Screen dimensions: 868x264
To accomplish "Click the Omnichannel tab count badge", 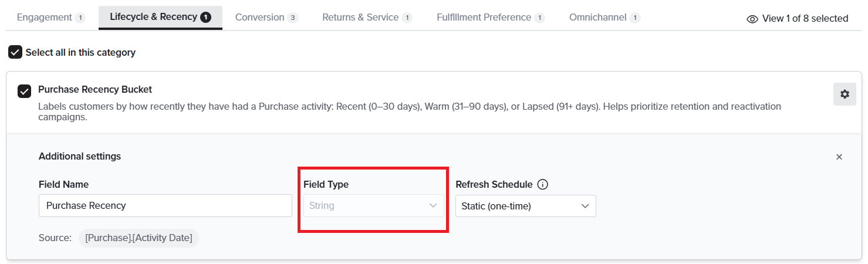I will 634,18.
